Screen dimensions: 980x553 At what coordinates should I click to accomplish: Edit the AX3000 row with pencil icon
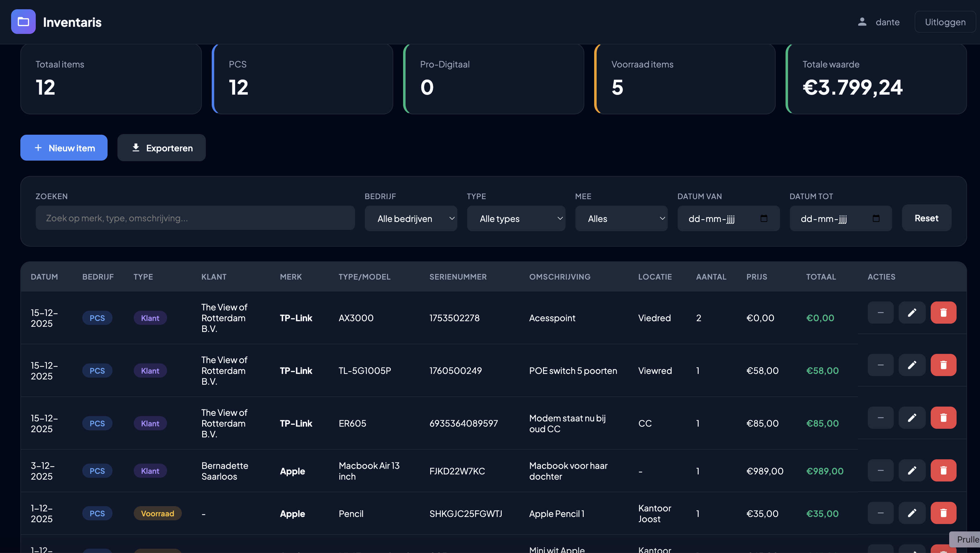point(912,313)
